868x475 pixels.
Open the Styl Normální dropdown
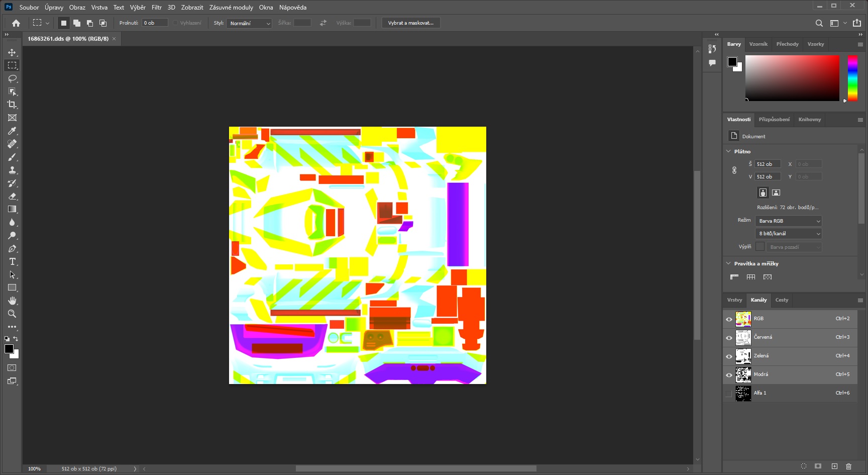point(249,23)
